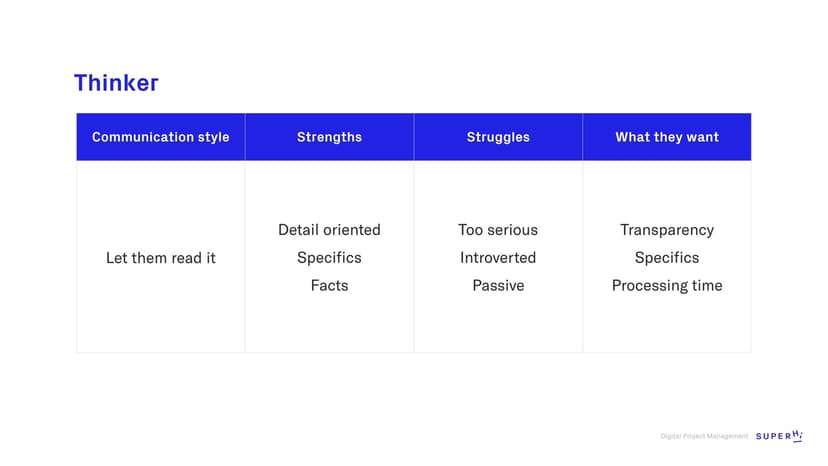Click the "Let them read it" cell text
This screenshot has height=466, width=828.
pyautogui.click(x=160, y=258)
